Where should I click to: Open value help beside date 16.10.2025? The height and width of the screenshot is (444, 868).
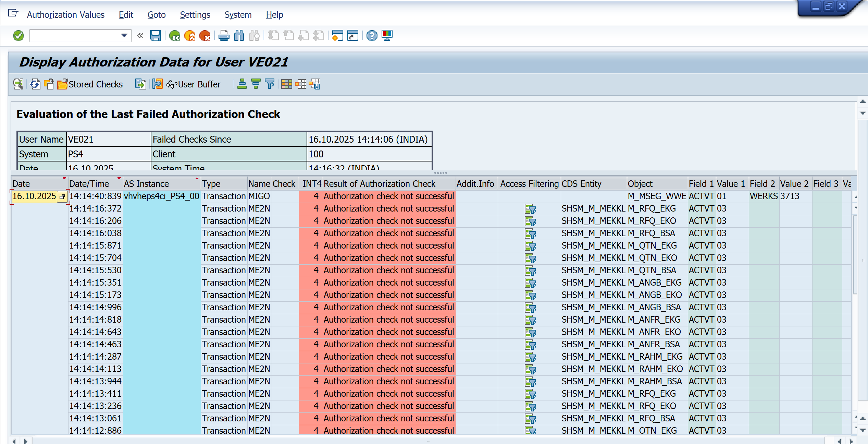coord(62,197)
